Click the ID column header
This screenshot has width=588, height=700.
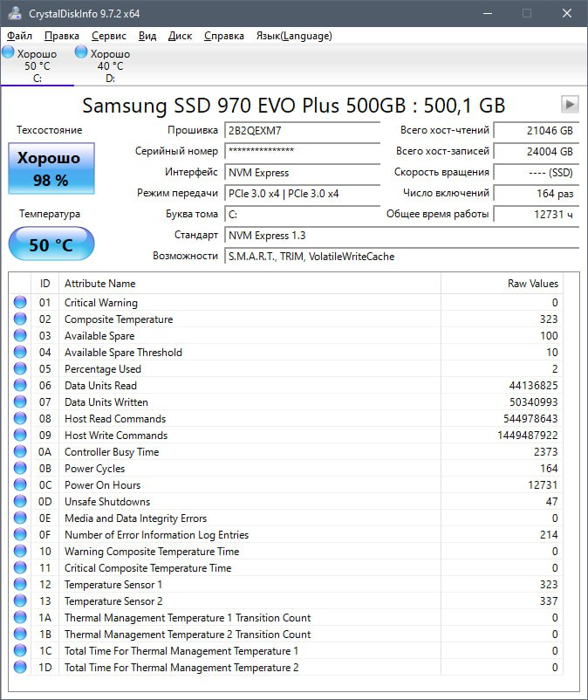click(x=45, y=284)
